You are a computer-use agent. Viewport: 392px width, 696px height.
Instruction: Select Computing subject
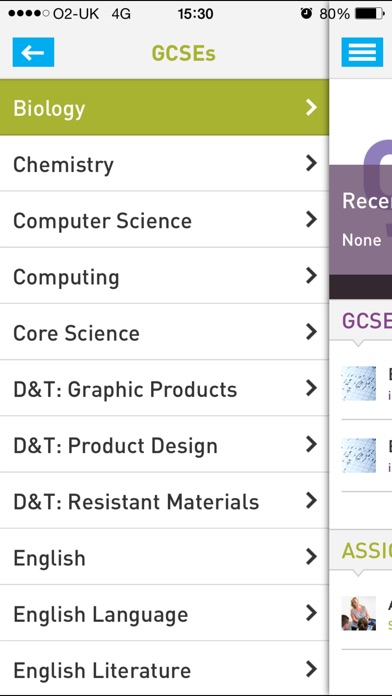[x=164, y=276]
